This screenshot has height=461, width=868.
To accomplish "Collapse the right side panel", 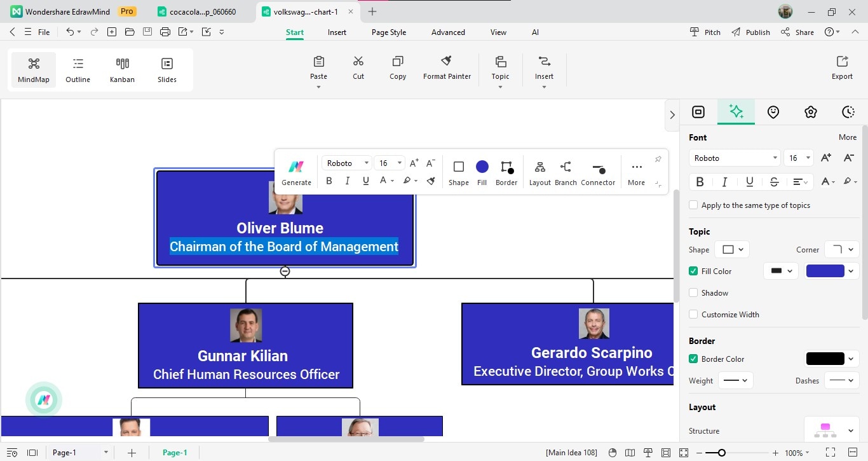I will point(672,115).
